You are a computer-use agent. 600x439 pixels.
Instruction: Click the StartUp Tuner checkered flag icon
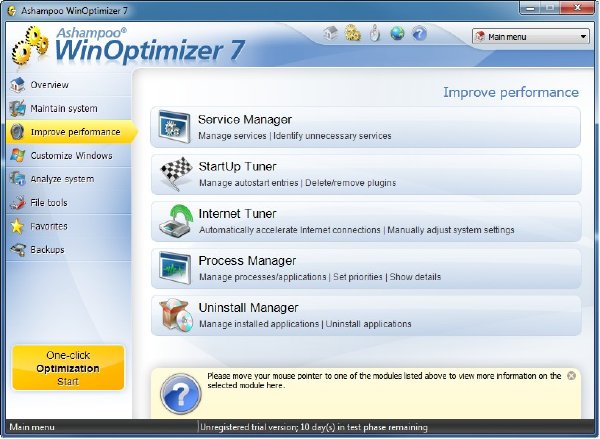coord(175,174)
